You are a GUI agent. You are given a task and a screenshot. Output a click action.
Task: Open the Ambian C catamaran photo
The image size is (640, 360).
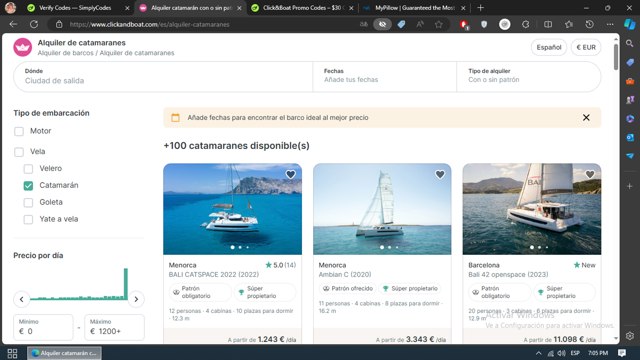pos(382,209)
